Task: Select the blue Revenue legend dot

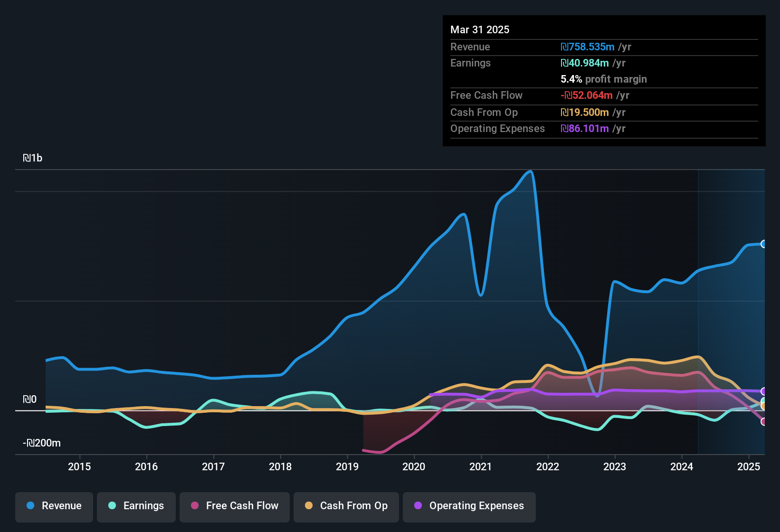Action: pos(29,506)
